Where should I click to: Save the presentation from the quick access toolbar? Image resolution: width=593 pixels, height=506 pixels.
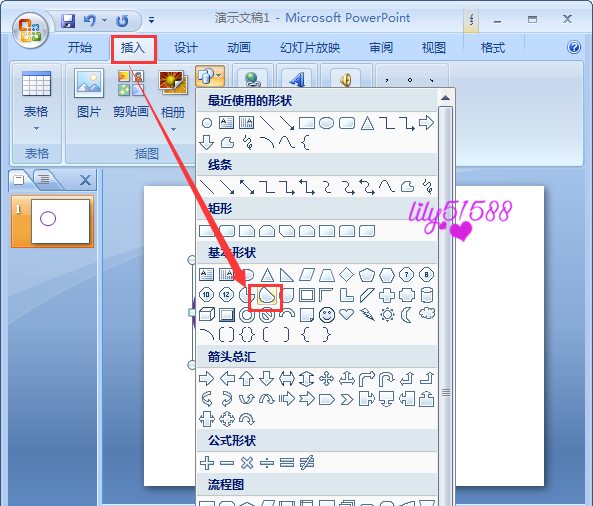pos(68,20)
